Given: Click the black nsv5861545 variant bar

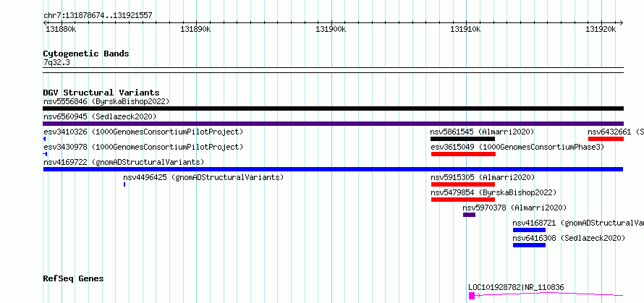Looking at the screenshot, I should (x=462, y=139).
